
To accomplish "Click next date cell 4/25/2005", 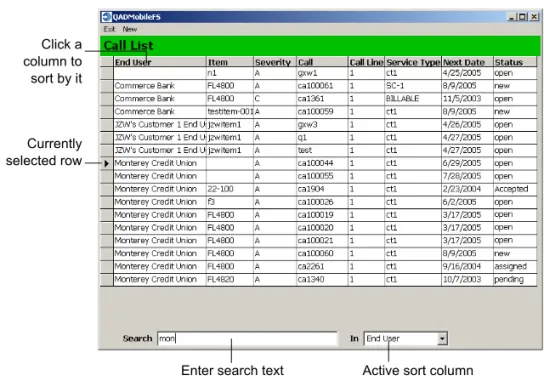I will click(x=467, y=73).
